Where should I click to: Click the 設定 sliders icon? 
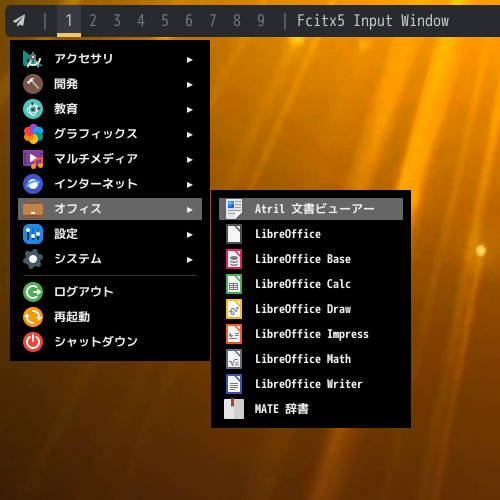point(33,234)
